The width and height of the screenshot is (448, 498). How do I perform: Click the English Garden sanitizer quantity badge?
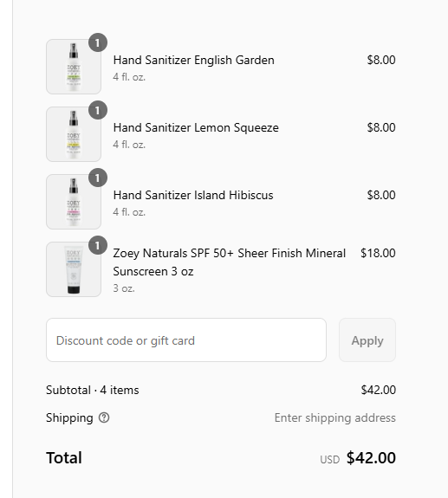click(98, 42)
